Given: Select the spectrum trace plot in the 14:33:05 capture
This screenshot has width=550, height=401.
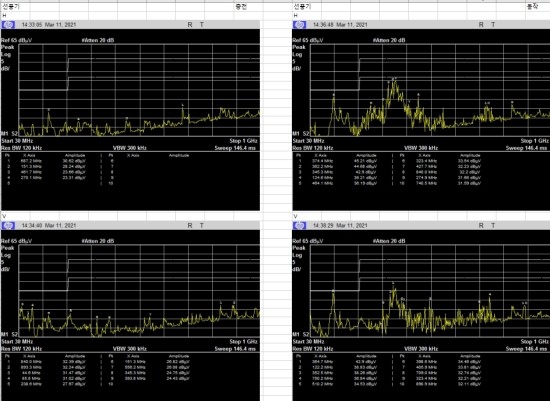Looking at the screenshot, I should click(139, 90).
